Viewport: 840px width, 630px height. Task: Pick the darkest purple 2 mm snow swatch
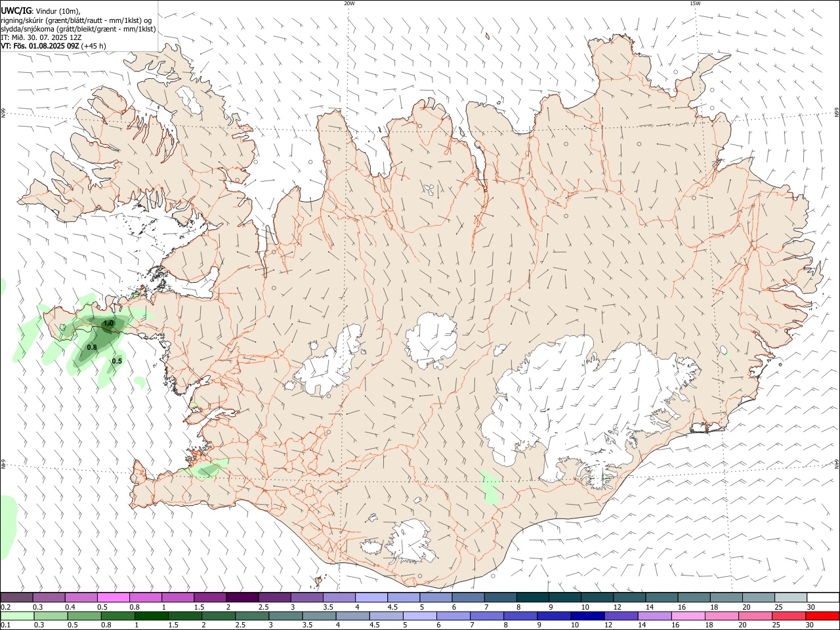(x=241, y=598)
